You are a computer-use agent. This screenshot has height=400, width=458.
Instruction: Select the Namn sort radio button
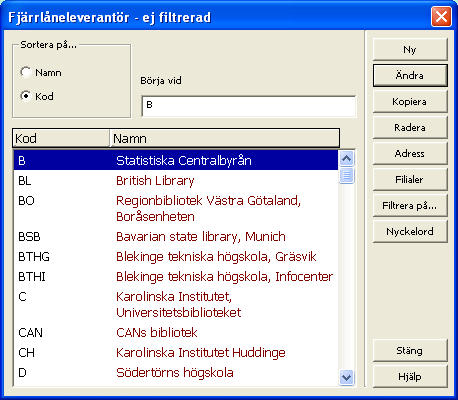(26, 72)
